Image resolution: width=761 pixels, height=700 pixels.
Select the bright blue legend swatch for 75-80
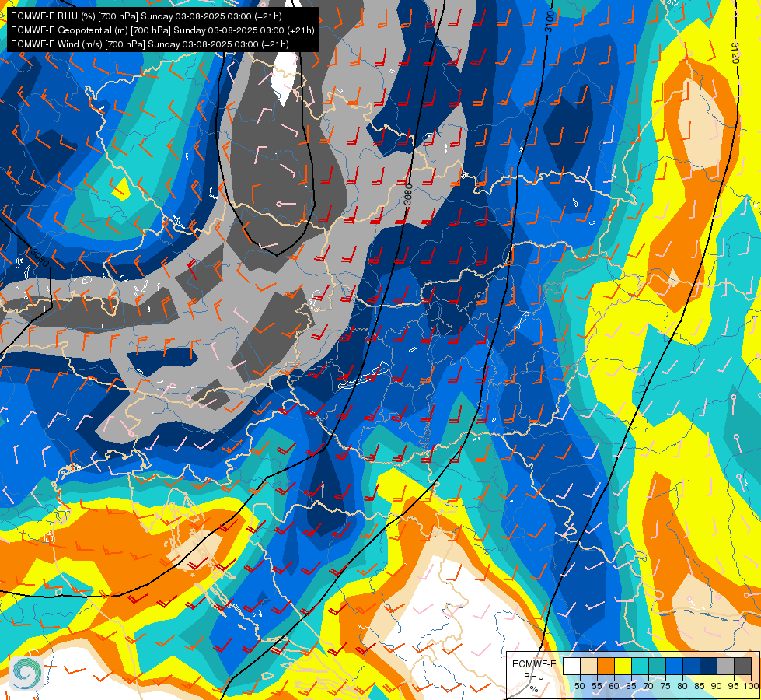674,666
